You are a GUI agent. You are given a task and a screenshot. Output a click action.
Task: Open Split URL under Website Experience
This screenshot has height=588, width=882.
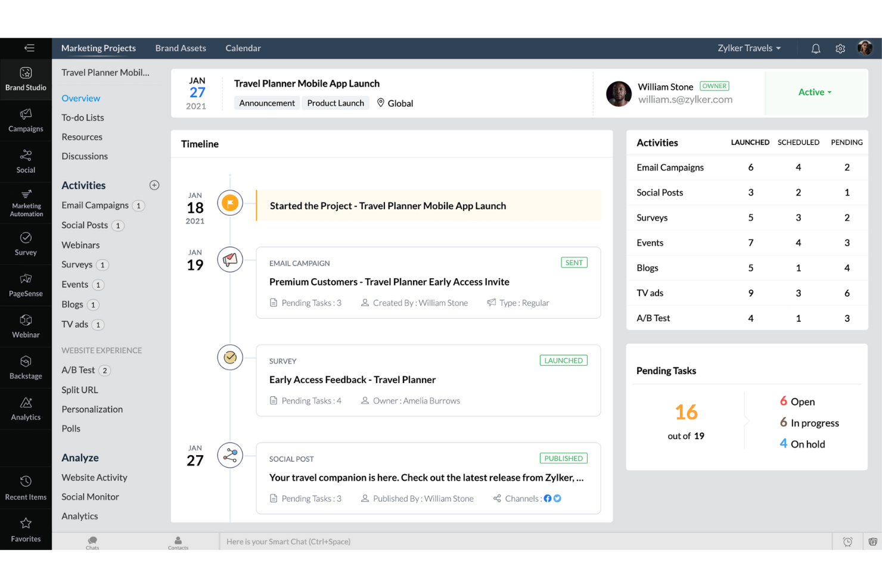click(x=80, y=390)
